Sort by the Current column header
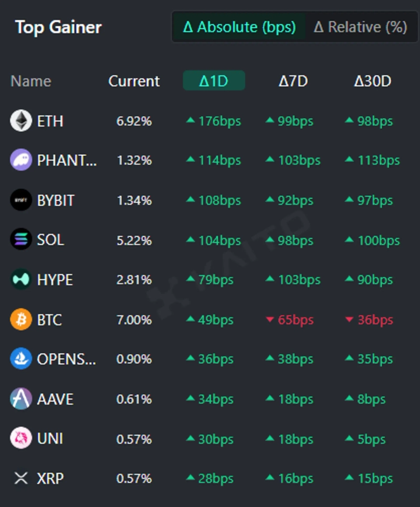This screenshot has height=507, width=420. 134,81
